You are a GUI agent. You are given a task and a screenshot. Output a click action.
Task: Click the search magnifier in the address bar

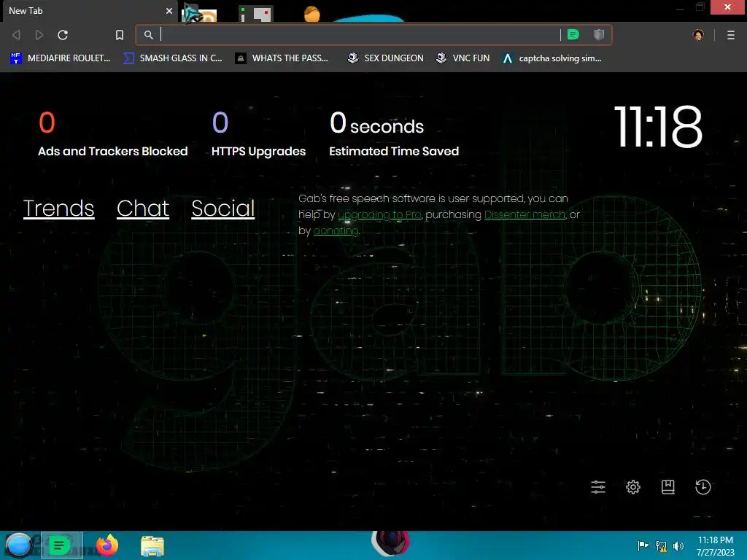149,35
